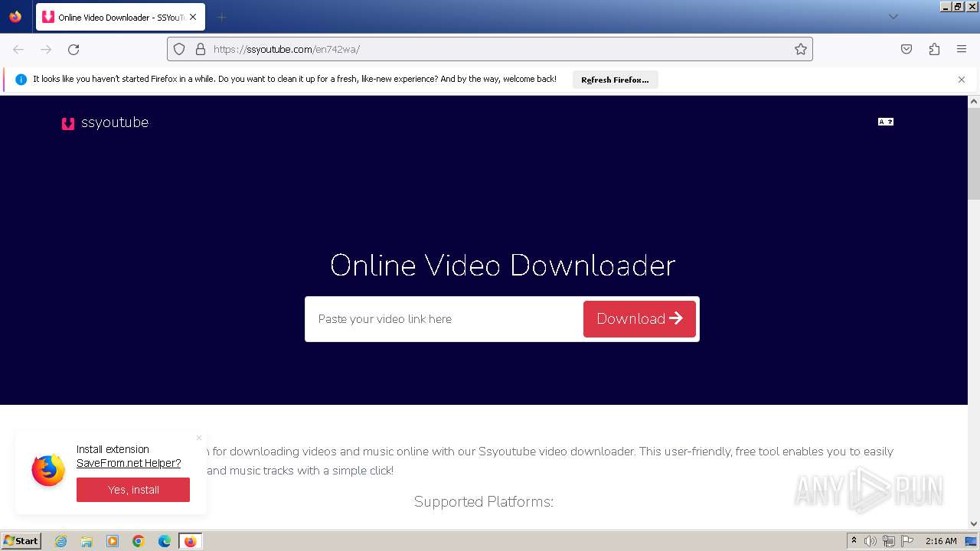Open the Windows Start menu
The width and height of the screenshot is (980, 551).
click(21, 541)
